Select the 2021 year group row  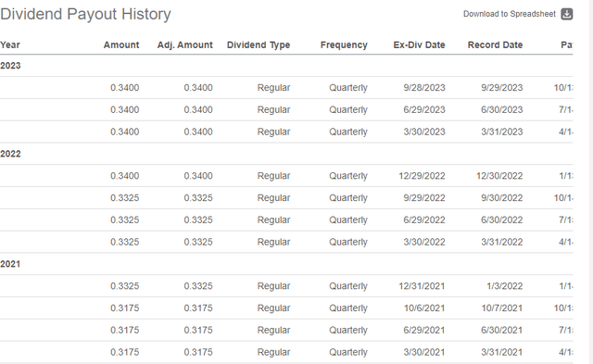[x=286, y=264]
